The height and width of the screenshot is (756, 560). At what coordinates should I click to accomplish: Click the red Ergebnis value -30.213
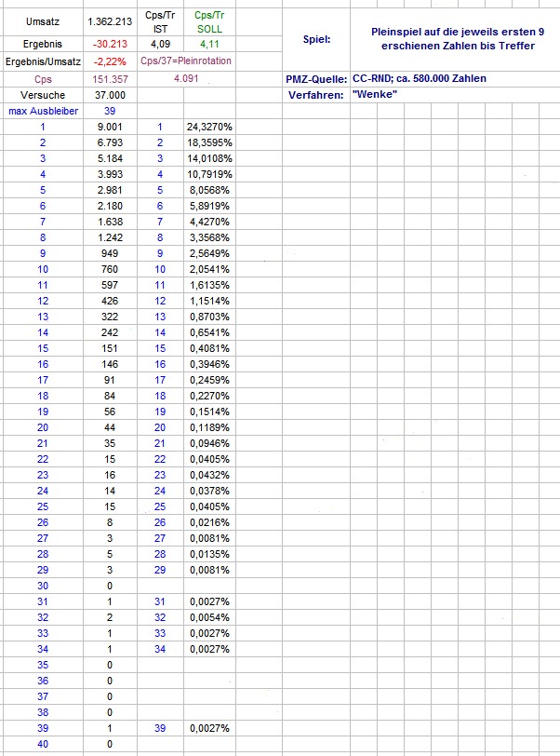click(x=110, y=44)
